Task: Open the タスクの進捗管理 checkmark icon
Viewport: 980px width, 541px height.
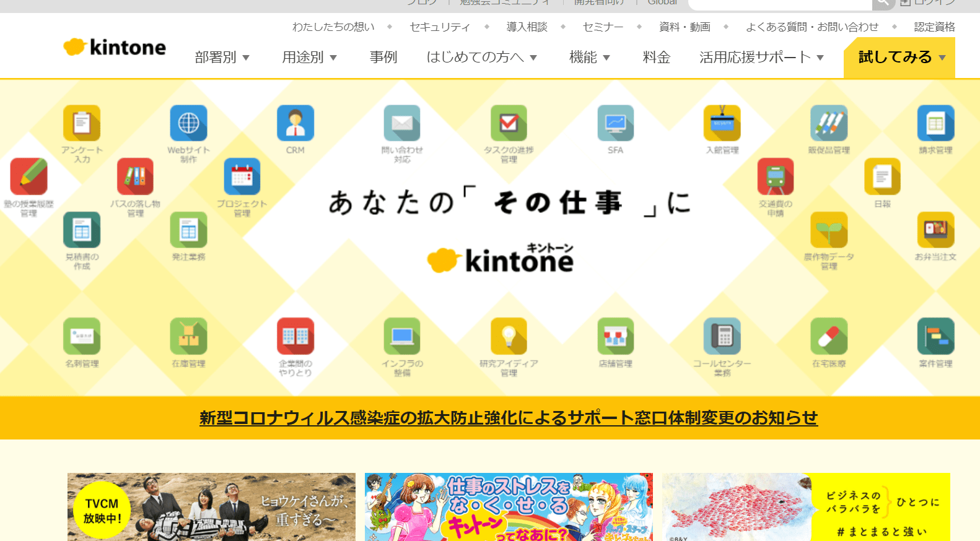Action: 509,123
